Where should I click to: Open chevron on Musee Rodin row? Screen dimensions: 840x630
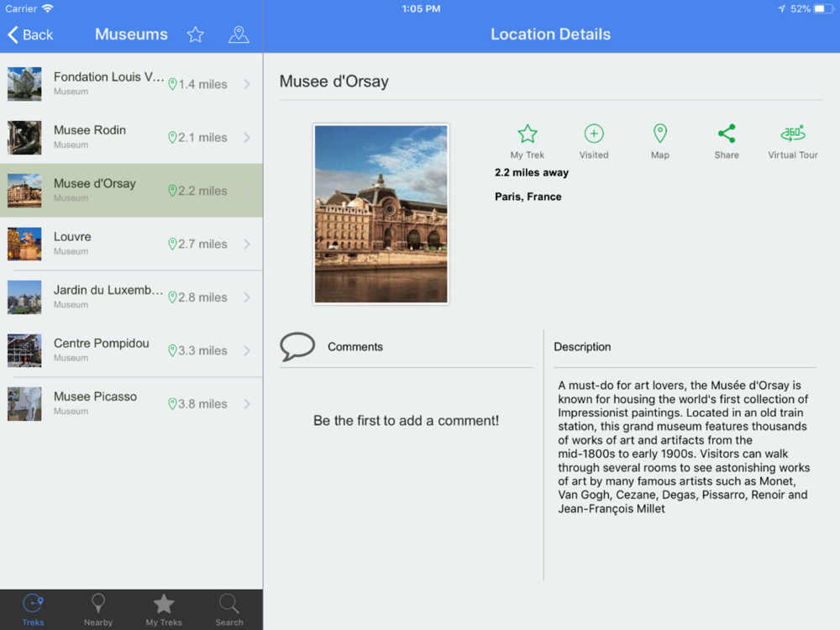(247, 137)
